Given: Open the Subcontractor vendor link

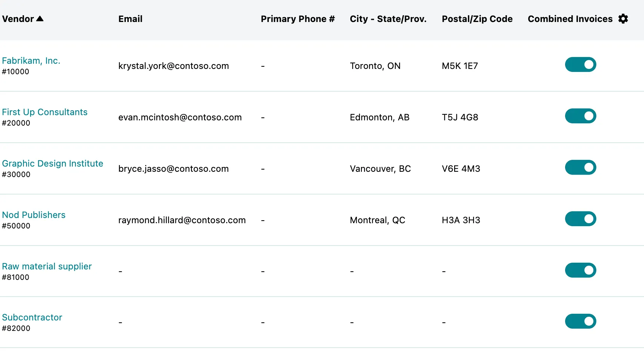Looking at the screenshot, I should [32, 317].
